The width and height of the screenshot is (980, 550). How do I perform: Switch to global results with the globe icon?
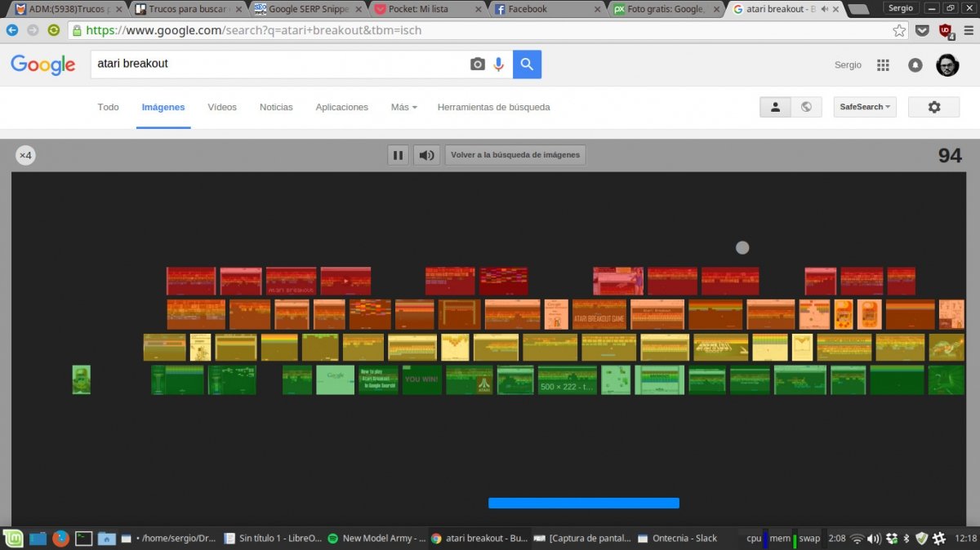click(806, 107)
